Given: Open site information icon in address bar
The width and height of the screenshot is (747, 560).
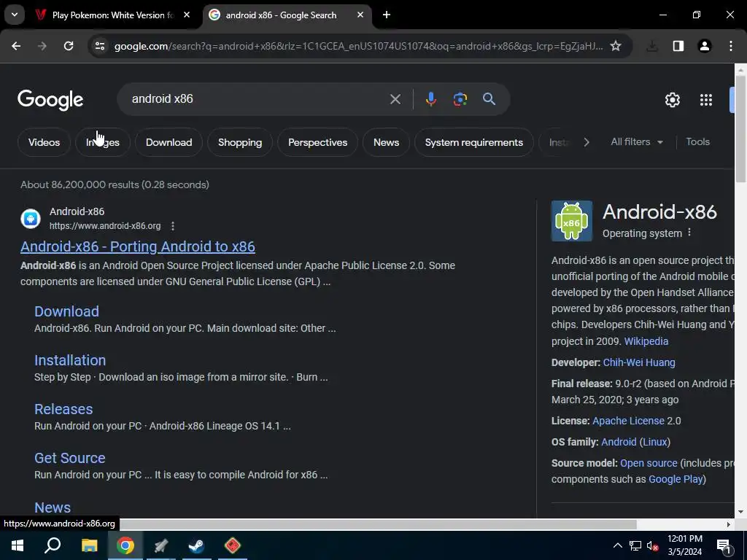Looking at the screenshot, I should pos(100,46).
